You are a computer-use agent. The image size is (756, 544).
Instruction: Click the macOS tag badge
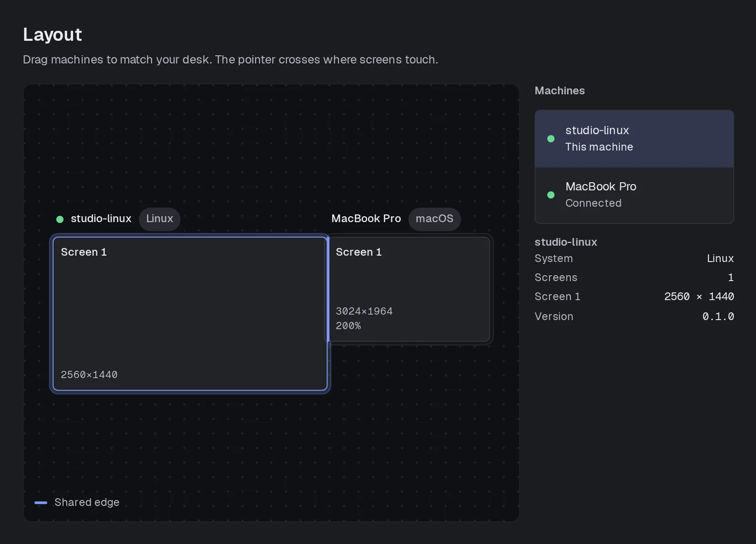pyautogui.click(x=435, y=219)
